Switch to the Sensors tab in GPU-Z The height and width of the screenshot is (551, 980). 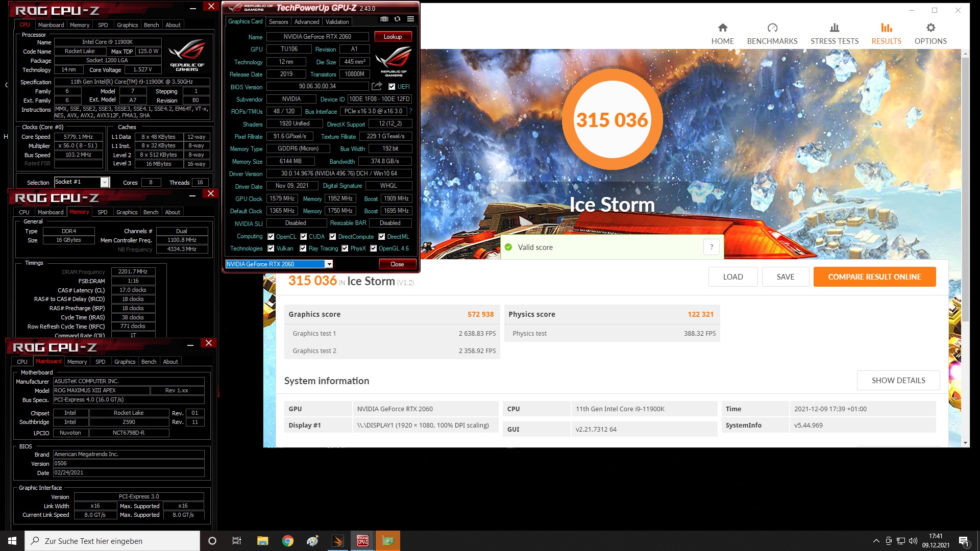278,22
